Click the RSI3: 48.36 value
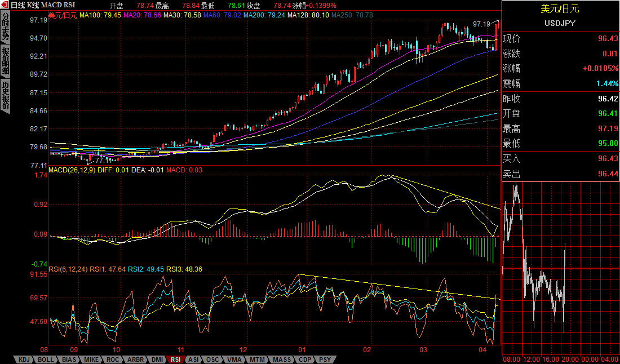The height and width of the screenshot is (364, 620). [x=184, y=269]
